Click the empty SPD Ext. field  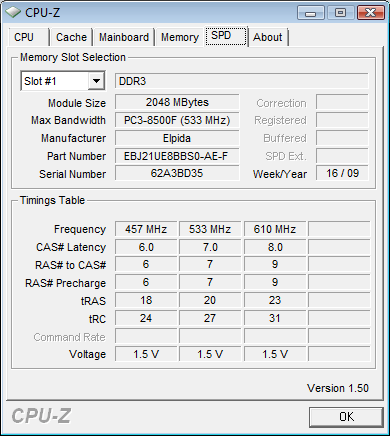click(342, 156)
